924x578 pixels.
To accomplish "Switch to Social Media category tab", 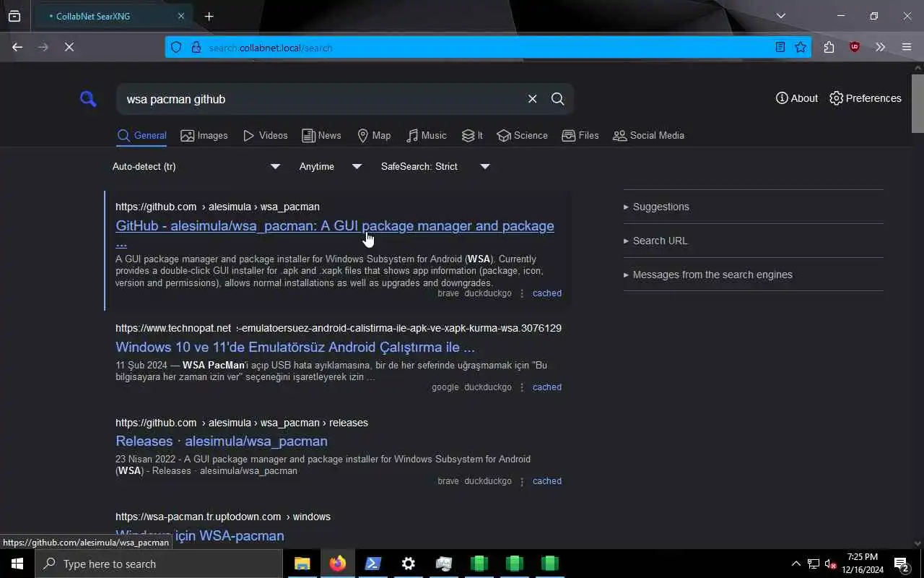I will pyautogui.click(x=648, y=135).
